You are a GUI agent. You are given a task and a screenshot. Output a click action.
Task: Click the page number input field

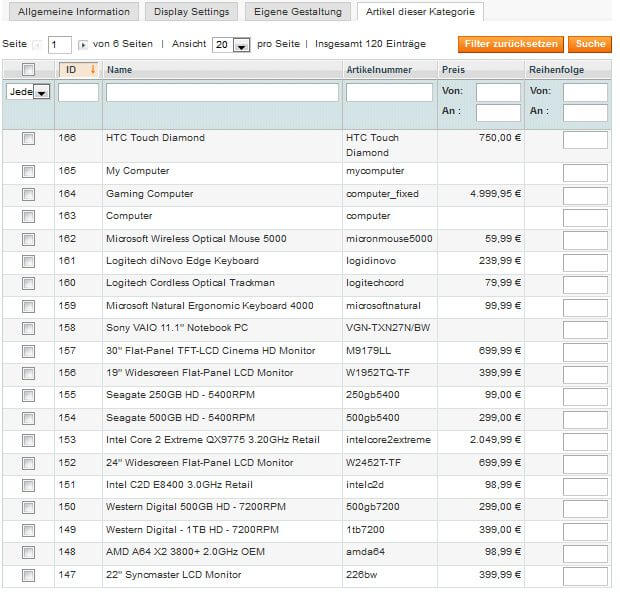(x=60, y=45)
